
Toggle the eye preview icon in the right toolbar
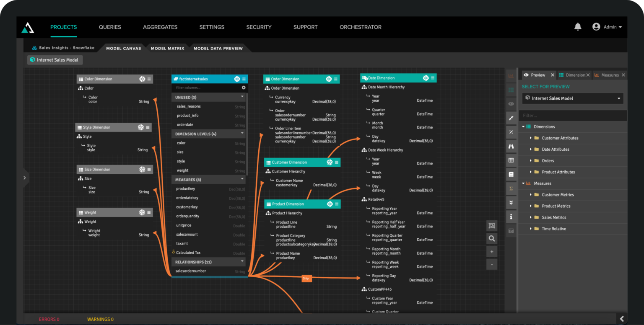pos(511,103)
